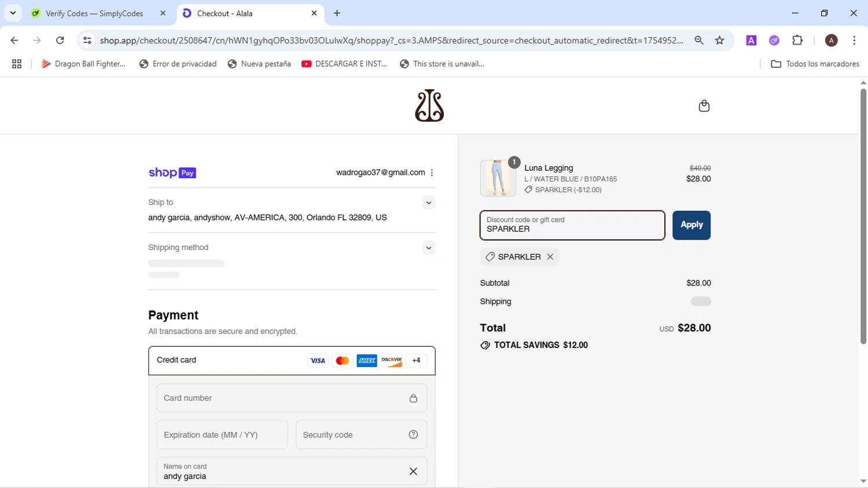The image size is (868, 488).
Task: Open Todos los marcadores folder
Action: pos(815,64)
